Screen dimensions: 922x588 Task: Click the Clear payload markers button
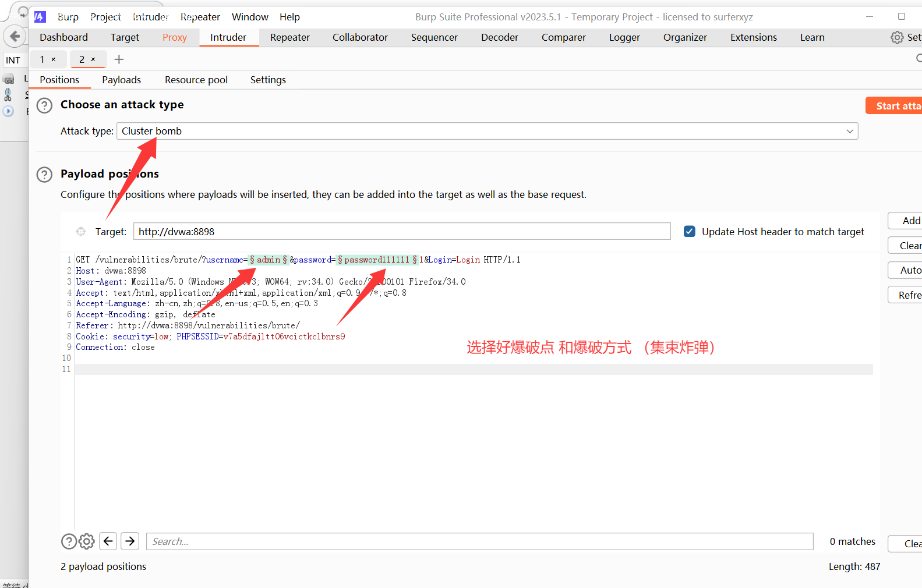click(x=905, y=246)
